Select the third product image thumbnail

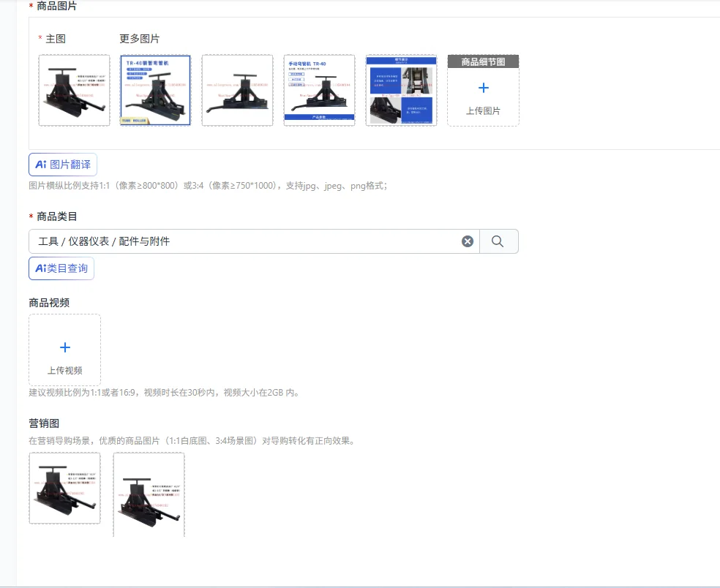237,91
